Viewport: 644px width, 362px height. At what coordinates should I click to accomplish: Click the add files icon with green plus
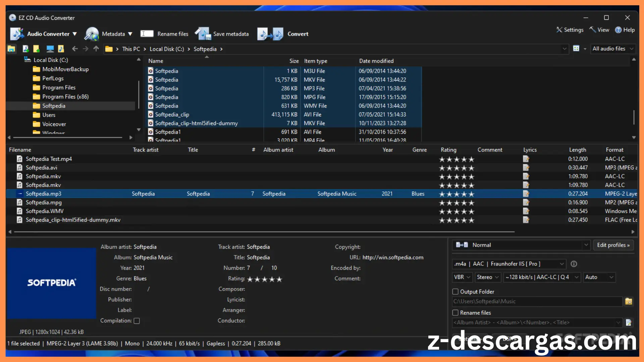25,49
